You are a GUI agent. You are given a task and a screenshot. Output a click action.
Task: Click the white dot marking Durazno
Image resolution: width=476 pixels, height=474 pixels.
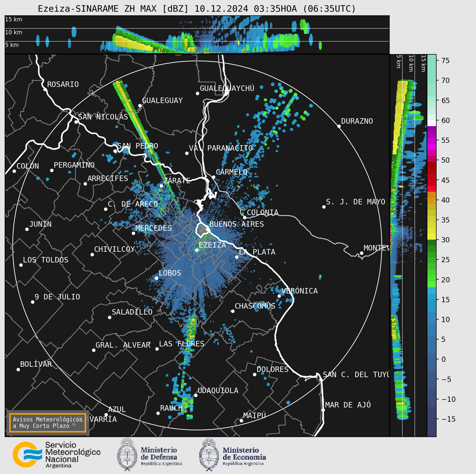pos(339,126)
